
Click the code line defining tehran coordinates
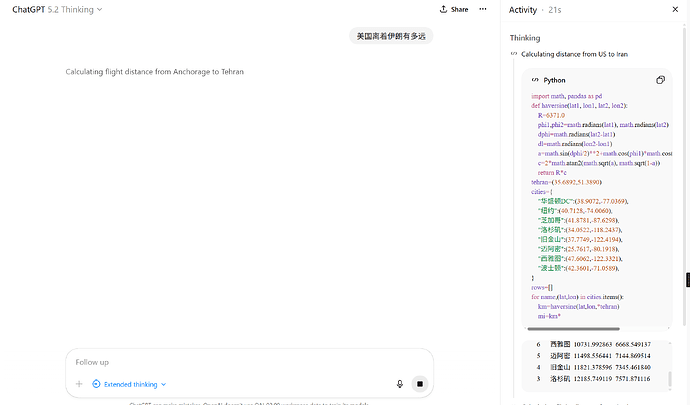(x=566, y=182)
